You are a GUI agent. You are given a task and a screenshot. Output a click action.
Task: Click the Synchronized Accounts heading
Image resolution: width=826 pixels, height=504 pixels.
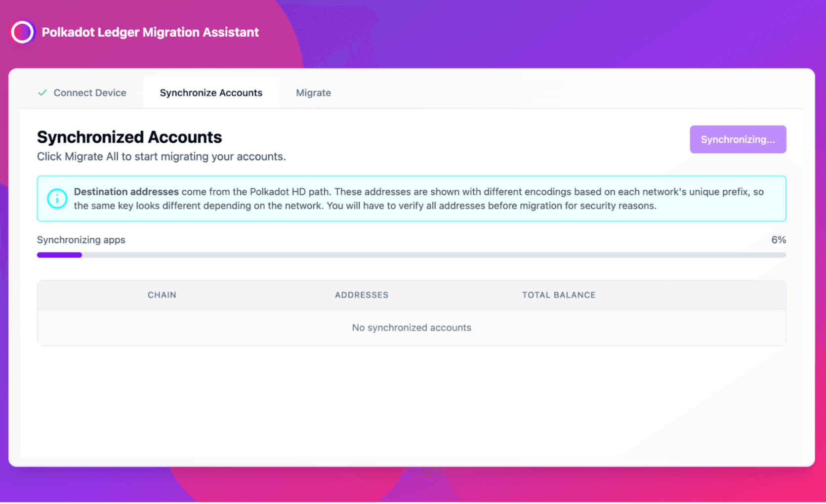(129, 137)
